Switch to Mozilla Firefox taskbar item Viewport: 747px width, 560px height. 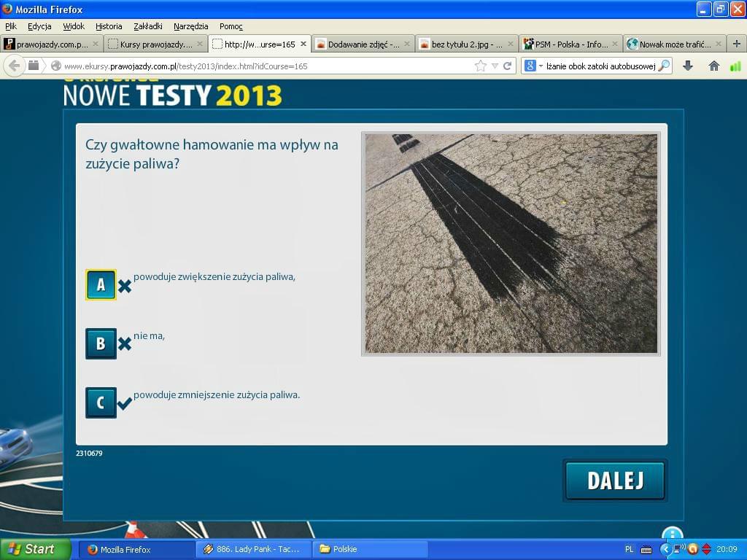click(x=136, y=550)
